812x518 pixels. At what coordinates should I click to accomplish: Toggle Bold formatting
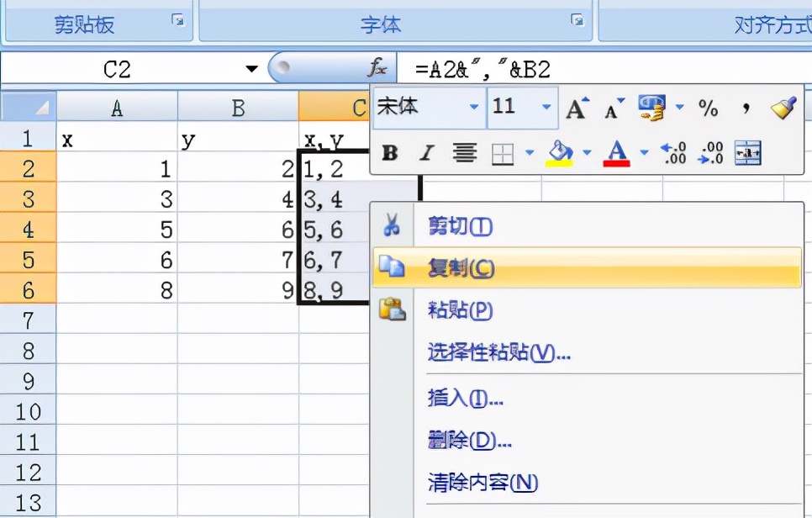[x=389, y=152]
